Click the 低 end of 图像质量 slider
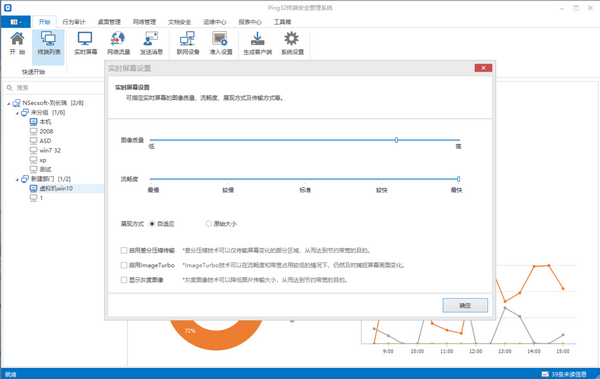Image resolution: width=600 pixels, height=379 pixels. pyautogui.click(x=152, y=146)
